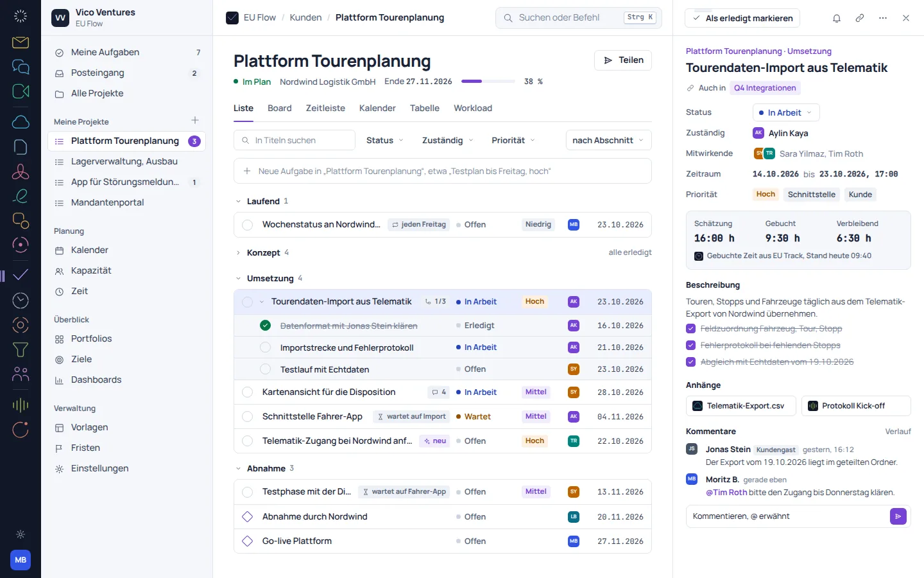The width and height of the screenshot is (924, 578).
Task: Open the Q4 Integrationen link
Action: click(x=765, y=88)
